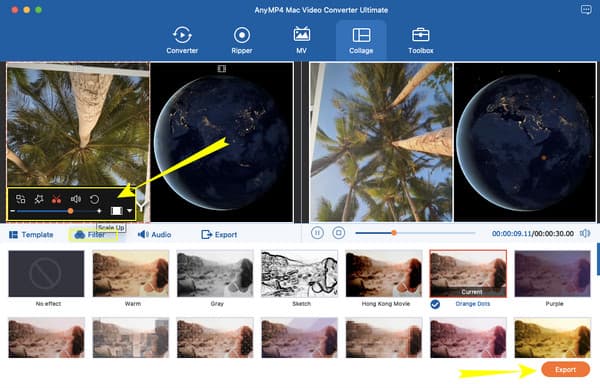Toggle the Orange Dots filter checkmark
Viewport: 600px width, 388px height.
(435, 304)
